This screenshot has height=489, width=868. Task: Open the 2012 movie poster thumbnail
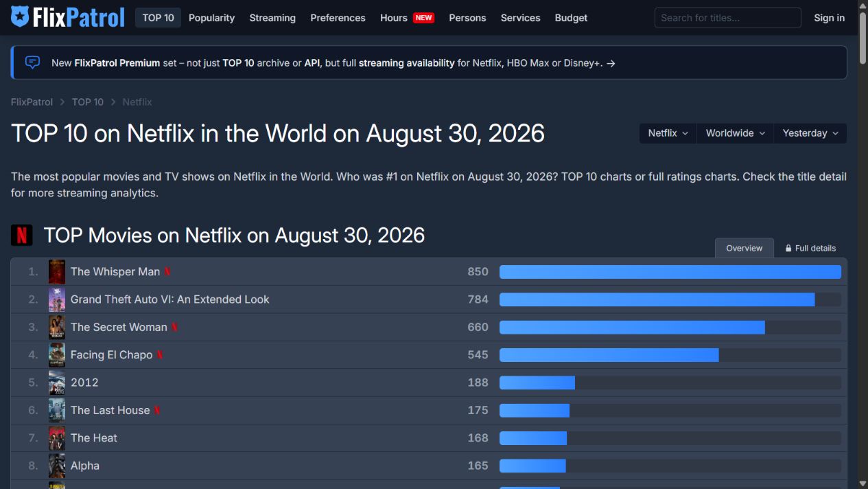click(x=57, y=383)
